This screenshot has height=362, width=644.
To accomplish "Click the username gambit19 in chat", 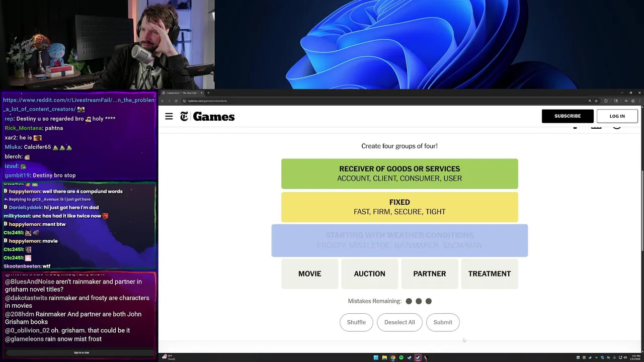I will 18,175.
